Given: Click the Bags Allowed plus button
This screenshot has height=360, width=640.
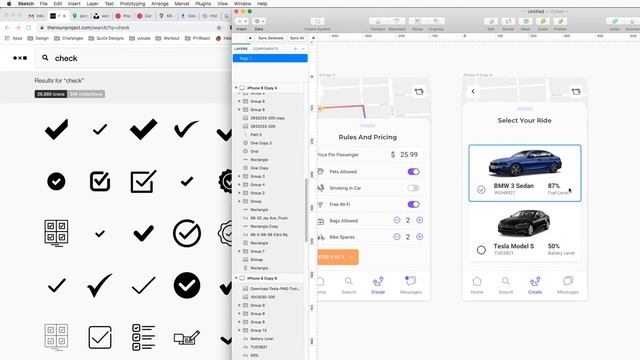Looking at the screenshot, I should [419, 220].
